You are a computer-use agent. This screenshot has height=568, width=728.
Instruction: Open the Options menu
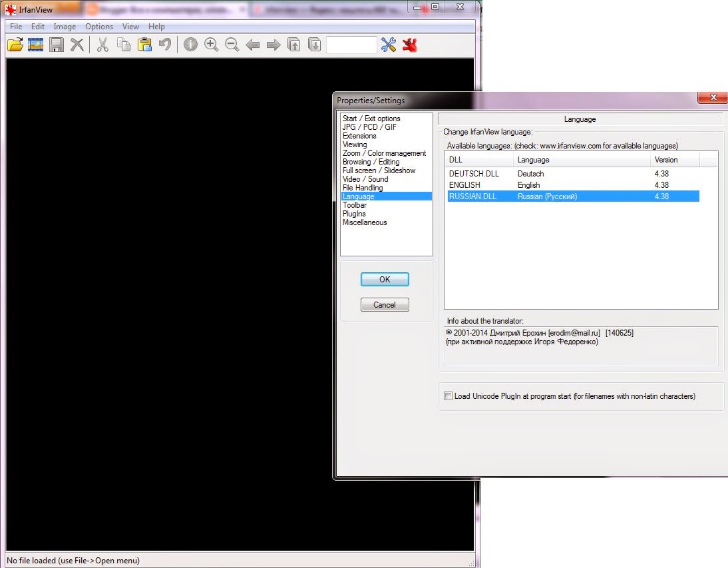click(x=99, y=27)
